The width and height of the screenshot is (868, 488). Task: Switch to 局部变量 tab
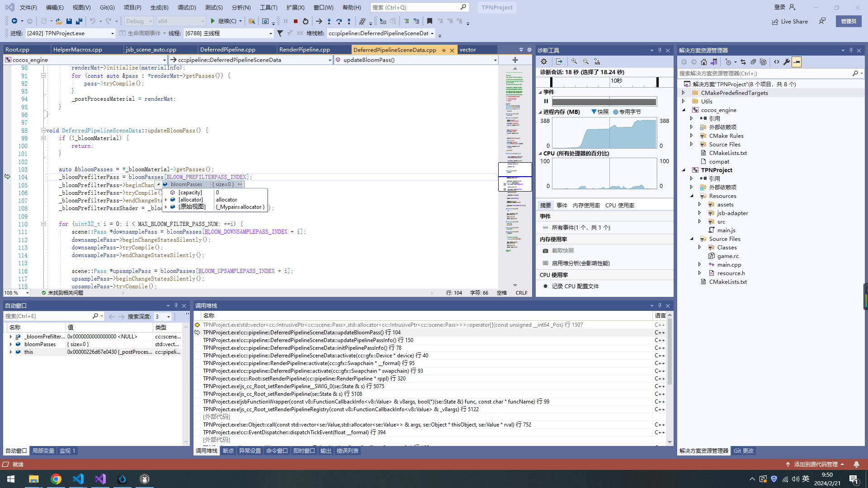(43, 451)
